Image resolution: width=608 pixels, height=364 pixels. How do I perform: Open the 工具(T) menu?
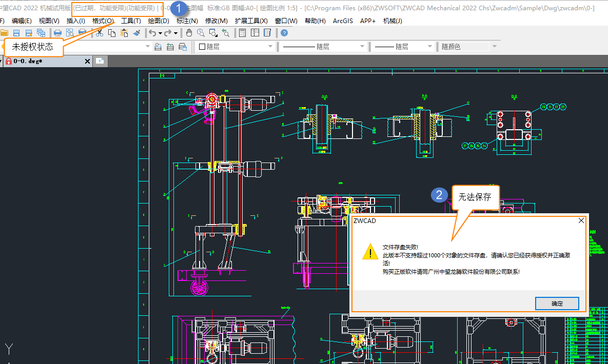(131, 21)
